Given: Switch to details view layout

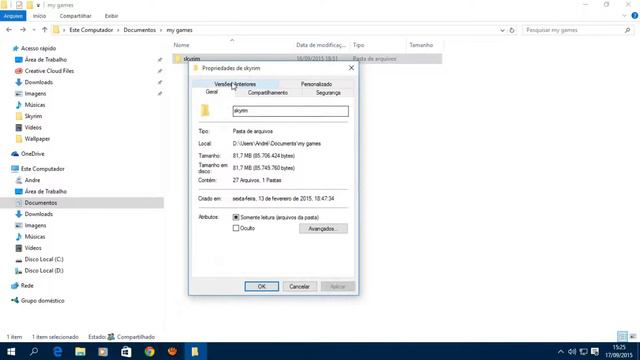Looking at the screenshot, I should 622,337.
